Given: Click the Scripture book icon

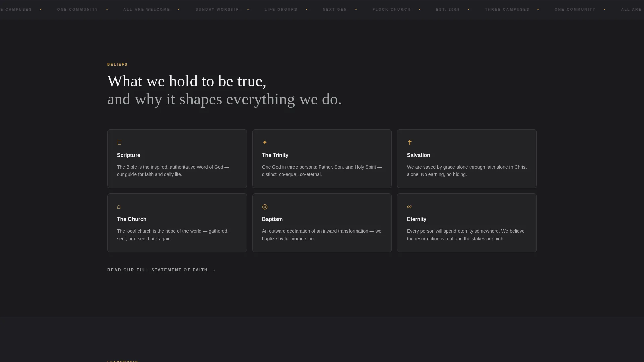Looking at the screenshot, I should 119,142.
